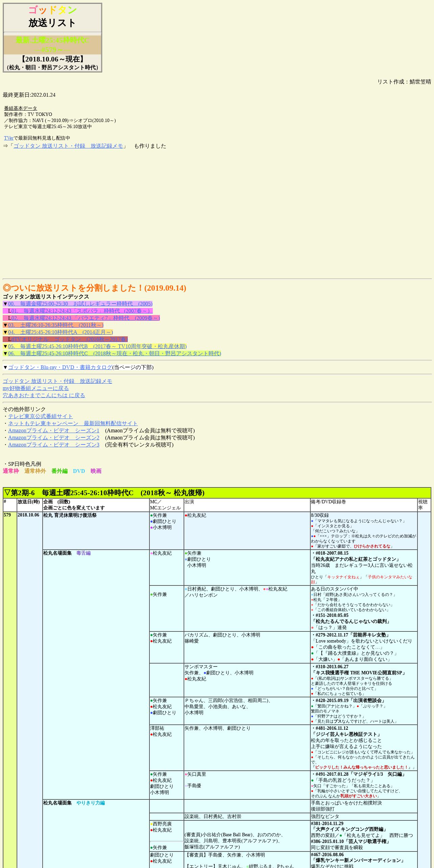434x868 pixels.
Task: Click 8/30収録 note text
Action: [x=320, y=515]
